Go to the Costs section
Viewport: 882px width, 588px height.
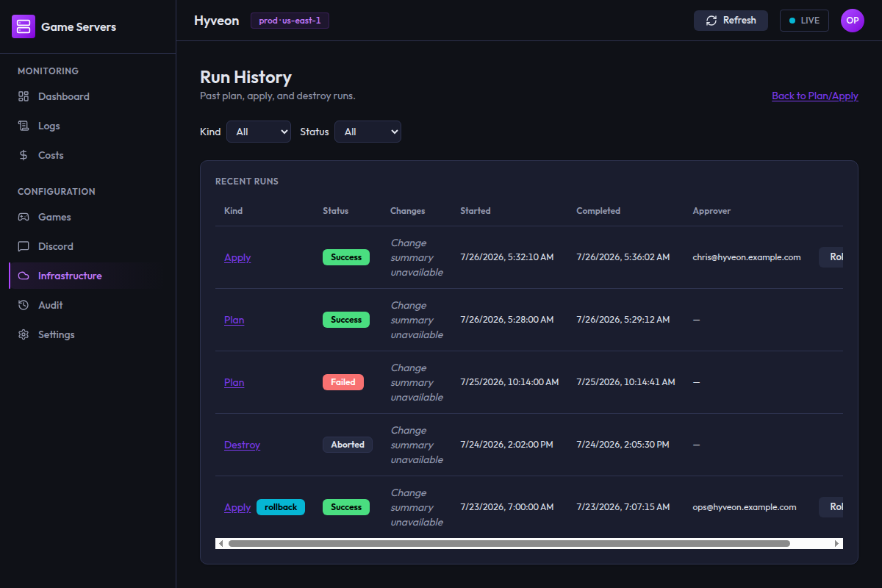pos(87,155)
